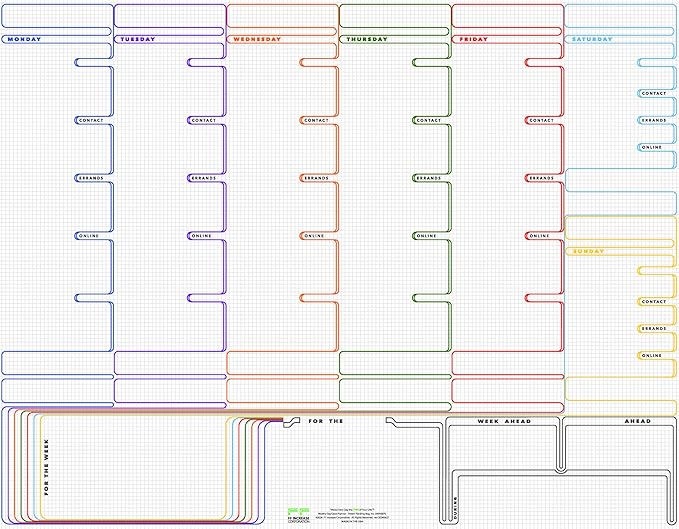The height and width of the screenshot is (529, 679).
Task: Select the TUESDAY column heading
Action: tap(138, 39)
